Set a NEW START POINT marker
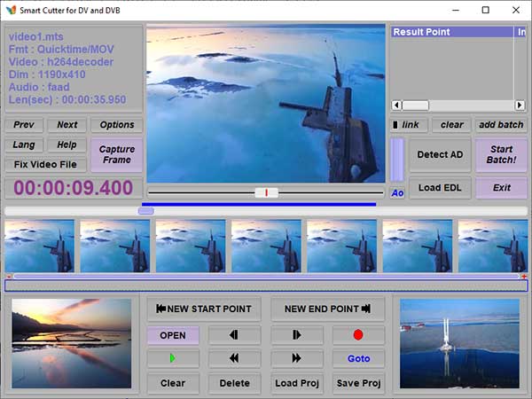 coord(204,309)
